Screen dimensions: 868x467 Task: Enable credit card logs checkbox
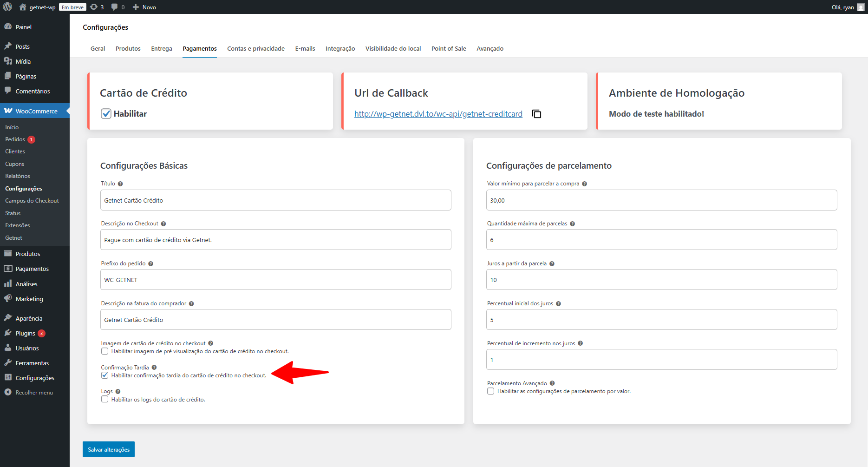point(105,400)
